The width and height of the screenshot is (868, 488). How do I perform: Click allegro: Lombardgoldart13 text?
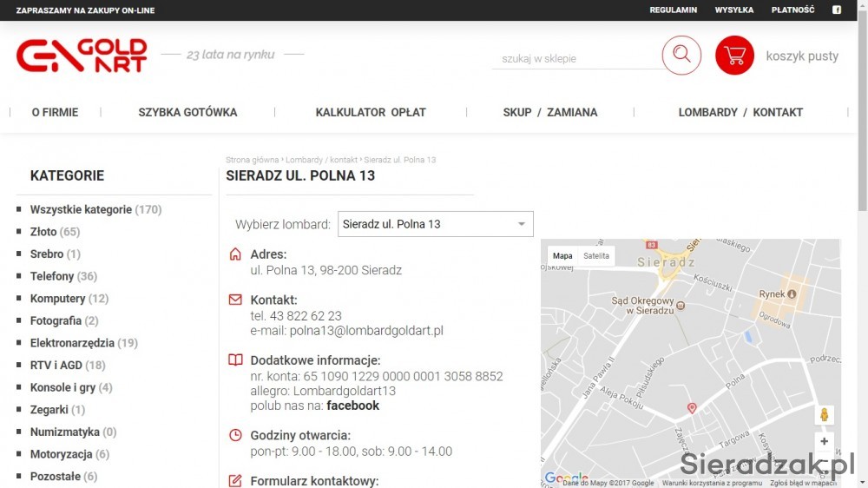323,391
